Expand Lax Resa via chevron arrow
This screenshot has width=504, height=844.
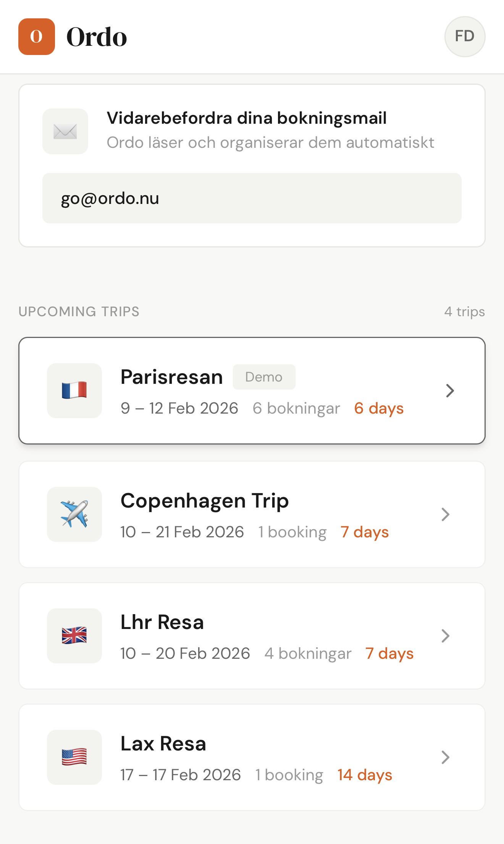coord(445,757)
